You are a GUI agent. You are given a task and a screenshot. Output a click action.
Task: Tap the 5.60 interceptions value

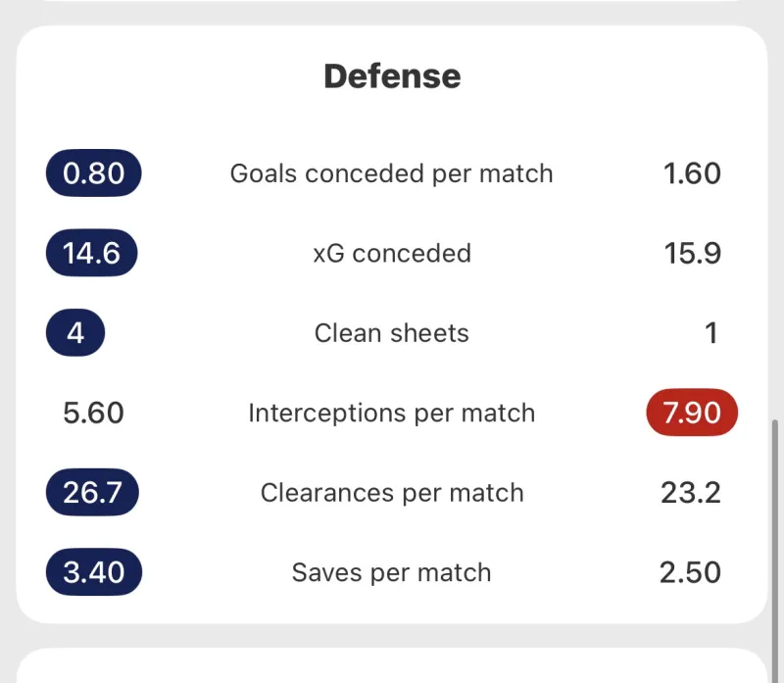(x=93, y=413)
